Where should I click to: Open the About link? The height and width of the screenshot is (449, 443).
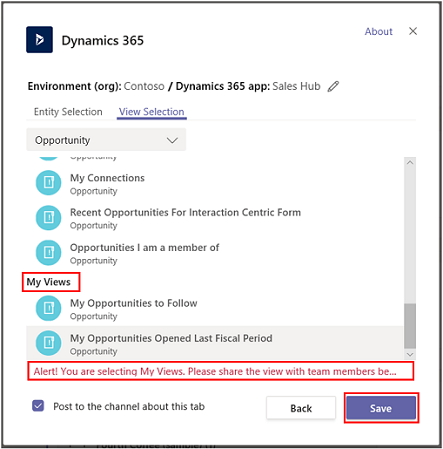click(x=378, y=31)
